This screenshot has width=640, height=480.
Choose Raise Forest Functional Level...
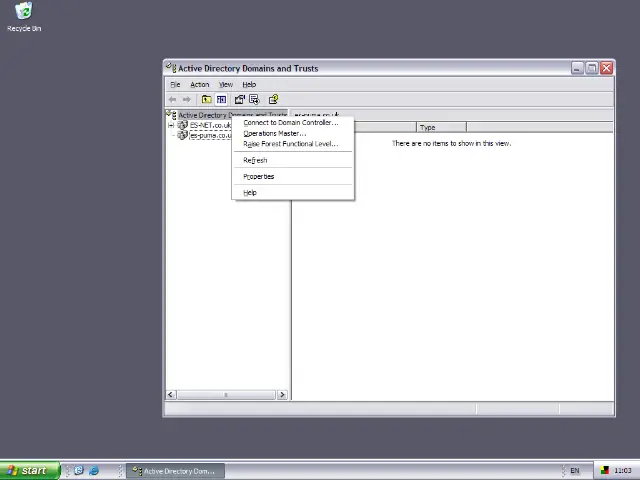click(x=293, y=144)
